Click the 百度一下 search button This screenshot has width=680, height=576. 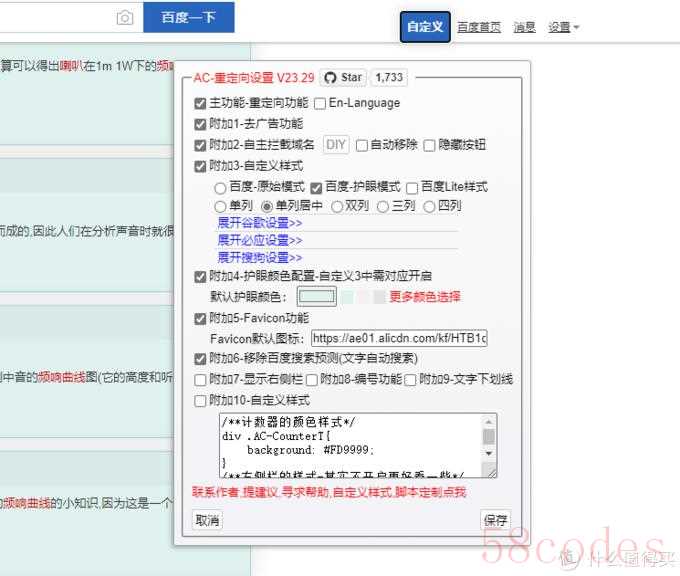coord(189,17)
